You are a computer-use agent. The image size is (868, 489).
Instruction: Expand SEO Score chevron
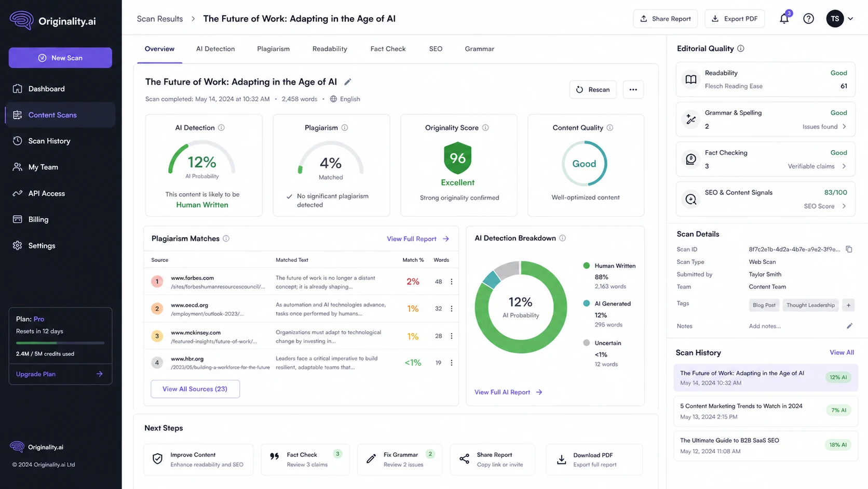coord(844,206)
